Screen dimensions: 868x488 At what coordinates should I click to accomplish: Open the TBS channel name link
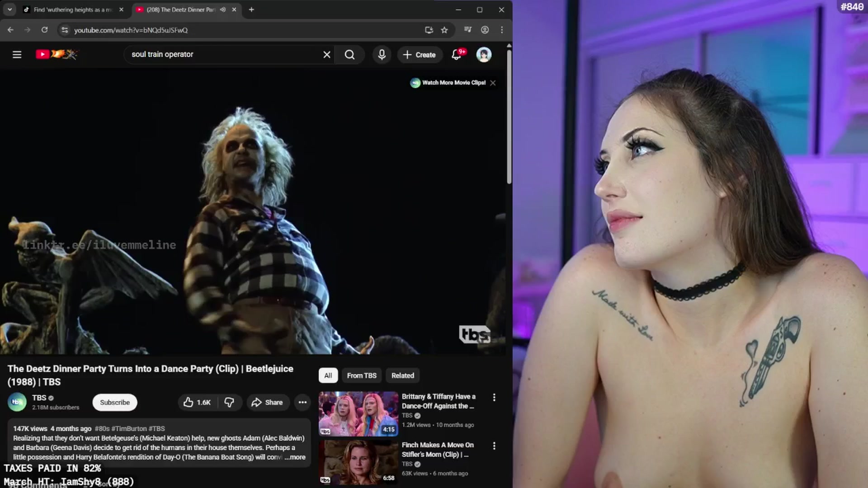tap(39, 398)
